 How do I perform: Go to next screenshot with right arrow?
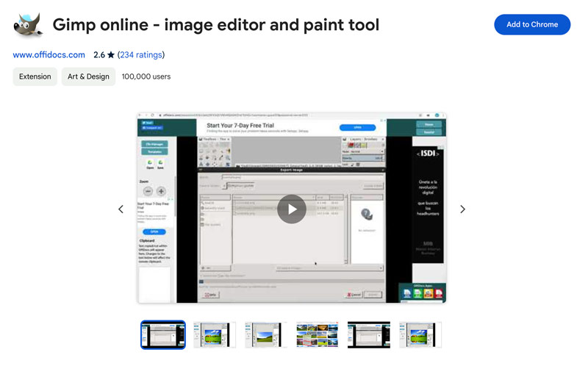click(x=463, y=209)
